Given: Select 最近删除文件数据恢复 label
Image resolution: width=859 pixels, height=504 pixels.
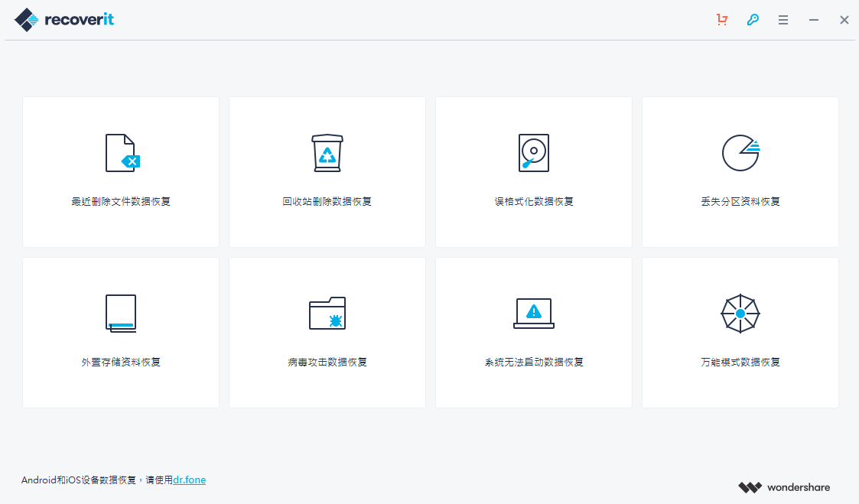Looking at the screenshot, I should [x=121, y=202].
